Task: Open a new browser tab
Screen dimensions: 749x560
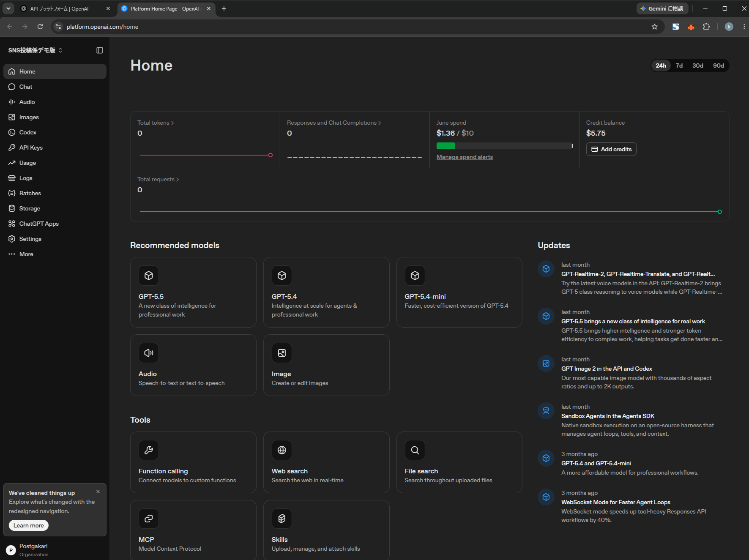Action: 224,8
